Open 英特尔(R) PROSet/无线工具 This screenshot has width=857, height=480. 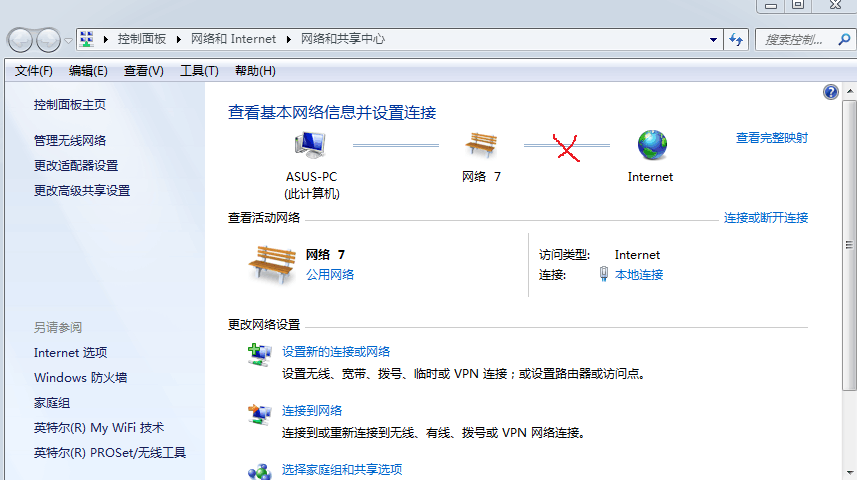pos(110,453)
